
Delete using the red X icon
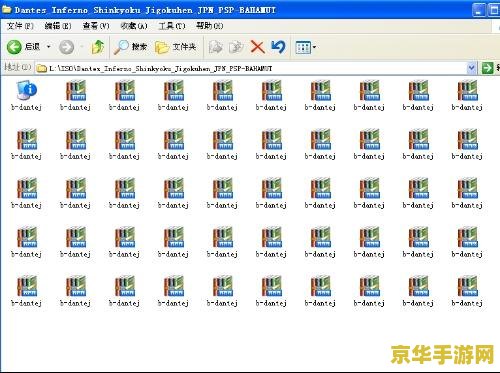(x=257, y=47)
